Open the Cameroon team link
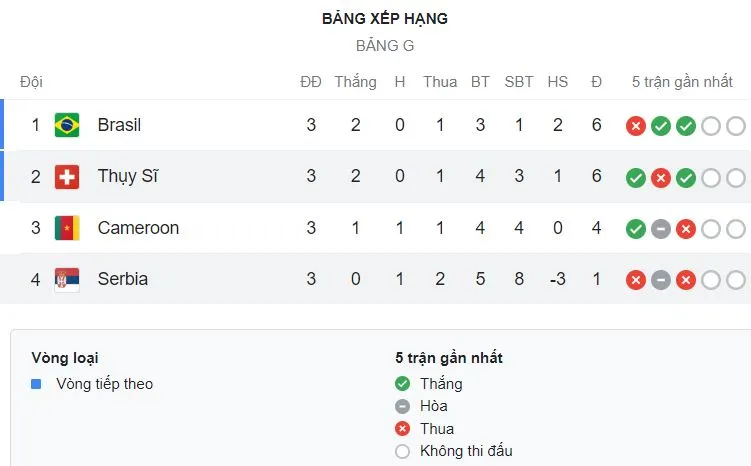751x466 pixels. [138, 228]
